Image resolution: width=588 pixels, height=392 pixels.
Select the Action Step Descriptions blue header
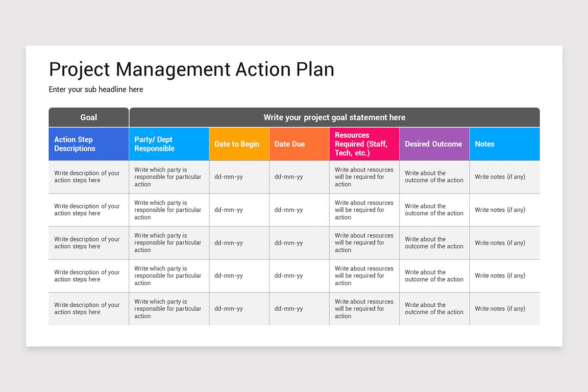[x=89, y=144]
